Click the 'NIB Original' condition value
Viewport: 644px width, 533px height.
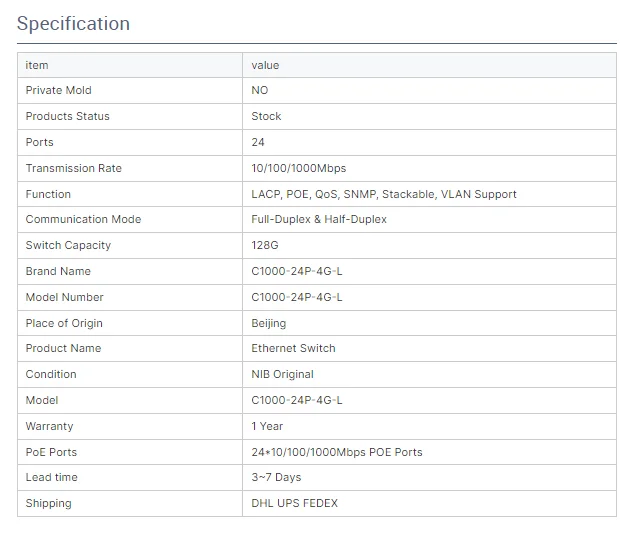282,374
